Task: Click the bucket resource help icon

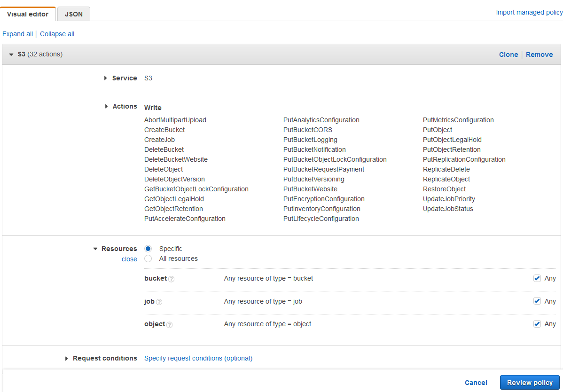Action: 171,279
